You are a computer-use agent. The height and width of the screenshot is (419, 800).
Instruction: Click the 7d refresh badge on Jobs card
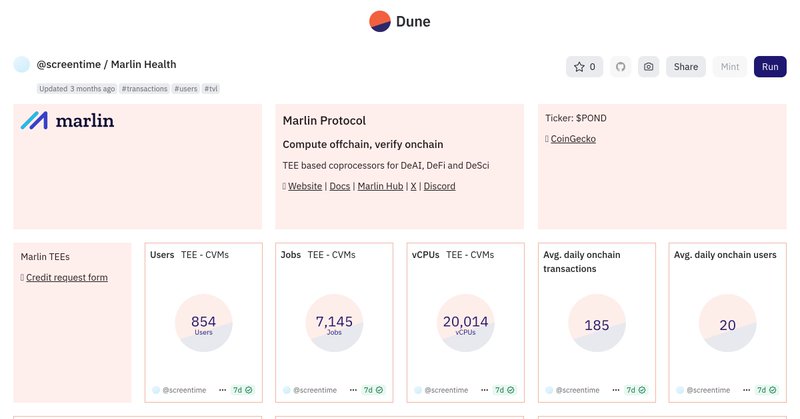pyautogui.click(x=373, y=390)
